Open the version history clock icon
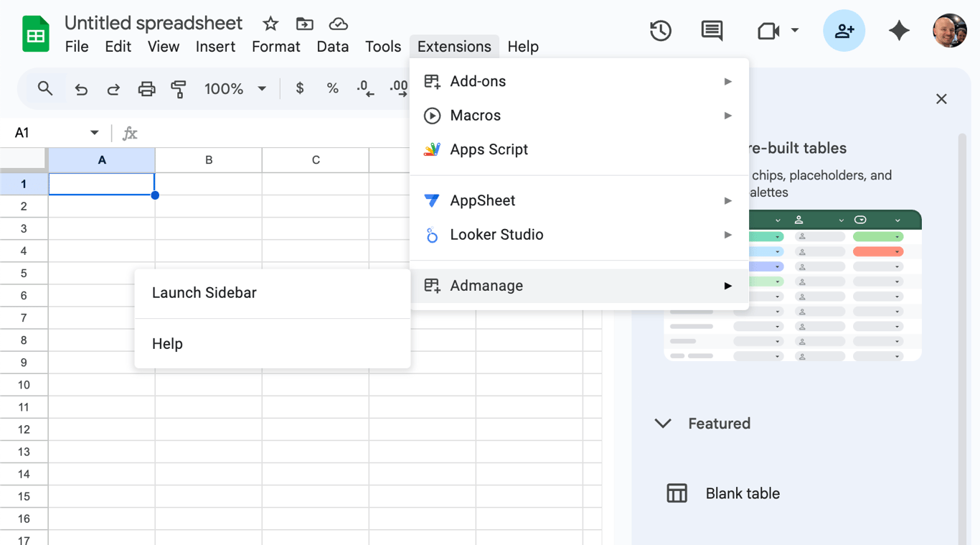The image size is (980, 545). pos(660,31)
